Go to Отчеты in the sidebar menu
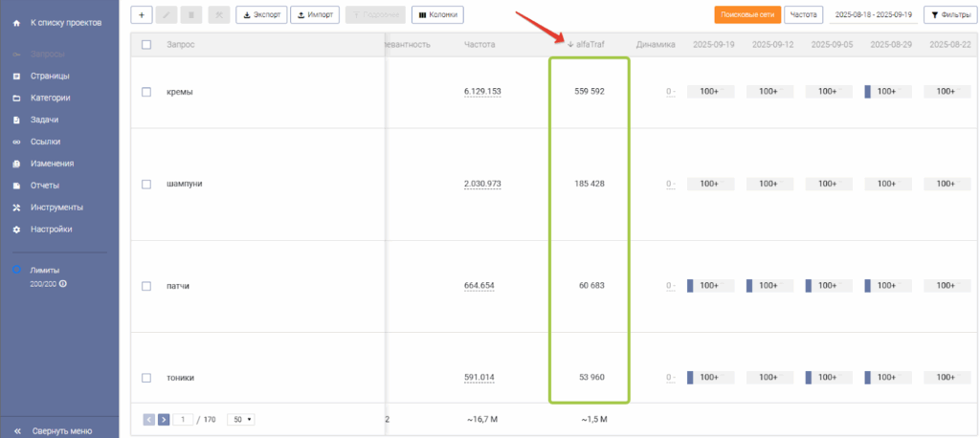Screen dimensions: 980x438 click(45, 186)
